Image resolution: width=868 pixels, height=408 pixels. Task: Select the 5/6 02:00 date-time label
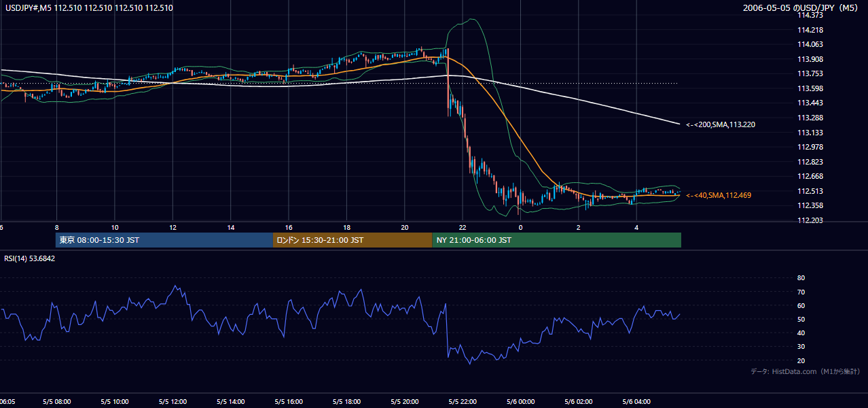coord(579,402)
